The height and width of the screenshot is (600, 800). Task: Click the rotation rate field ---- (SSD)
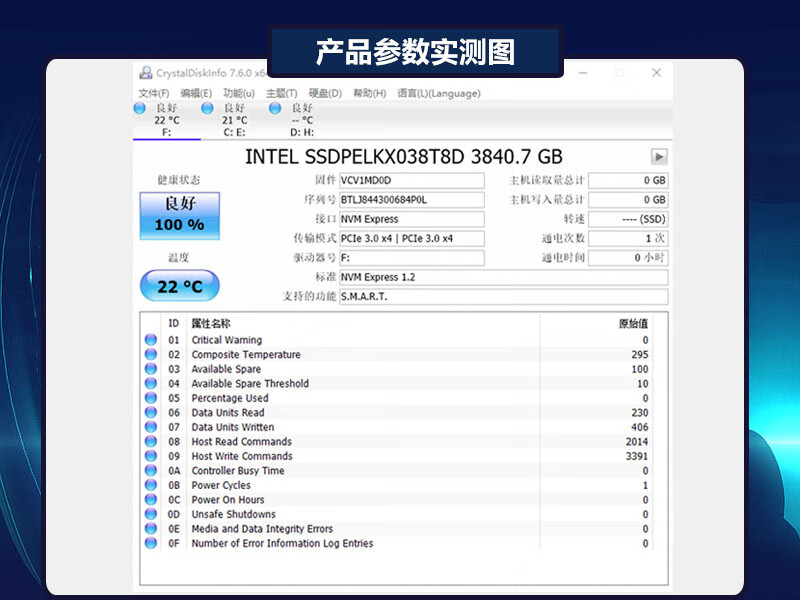click(x=628, y=219)
